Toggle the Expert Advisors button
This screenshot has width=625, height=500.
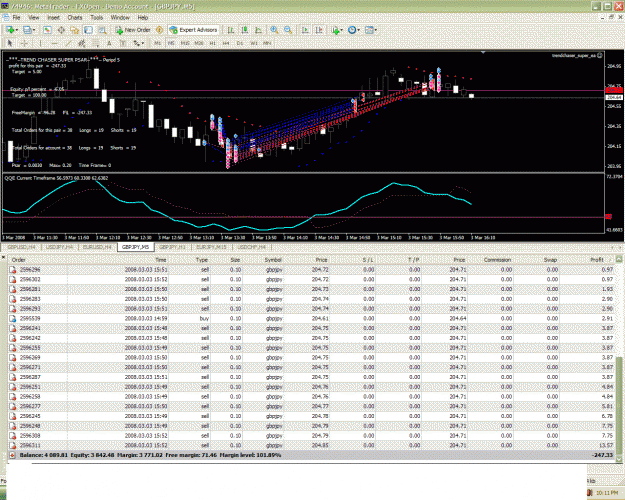tap(193, 30)
